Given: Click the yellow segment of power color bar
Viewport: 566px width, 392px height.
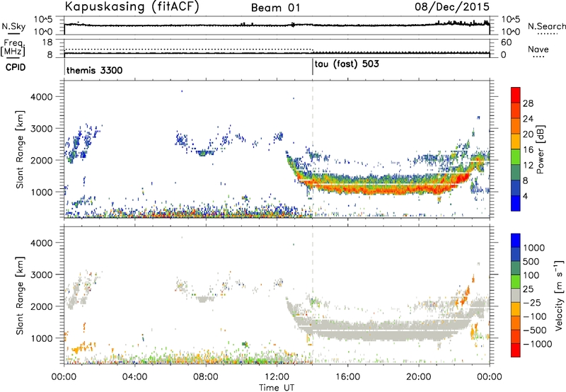Looking at the screenshot, I should [x=516, y=141].
